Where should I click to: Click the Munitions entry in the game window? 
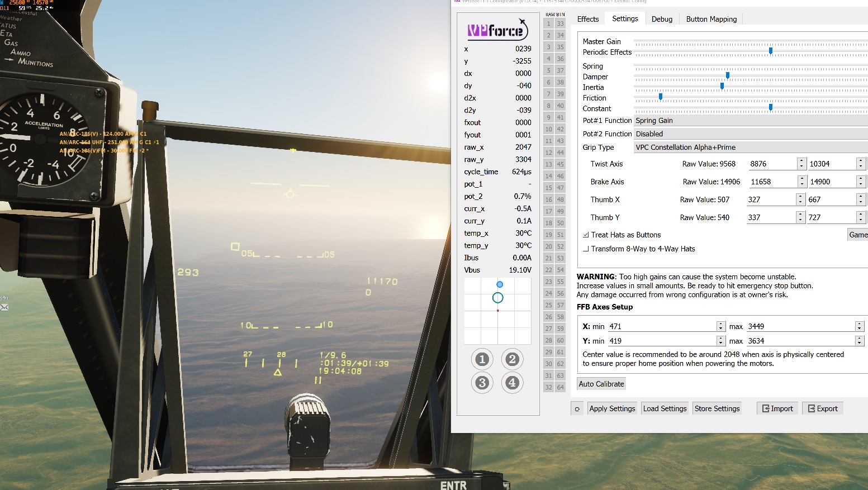[35, 62]
